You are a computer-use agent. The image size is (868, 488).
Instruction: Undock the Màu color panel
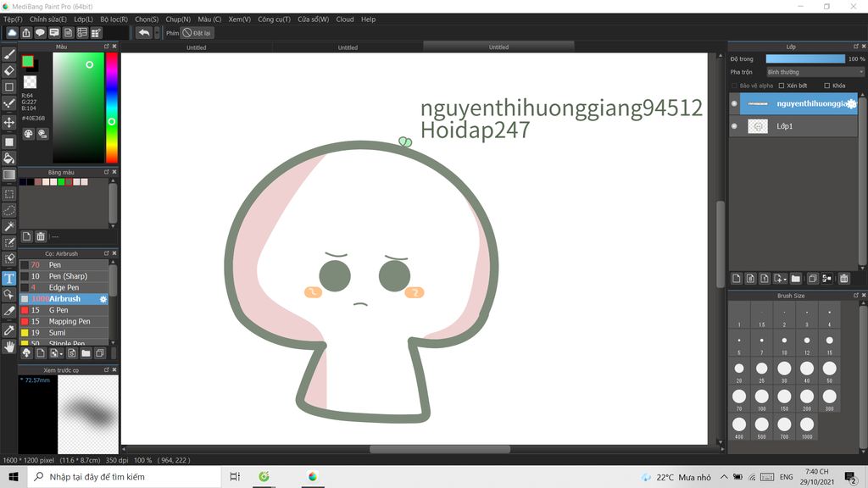(106, 47)
